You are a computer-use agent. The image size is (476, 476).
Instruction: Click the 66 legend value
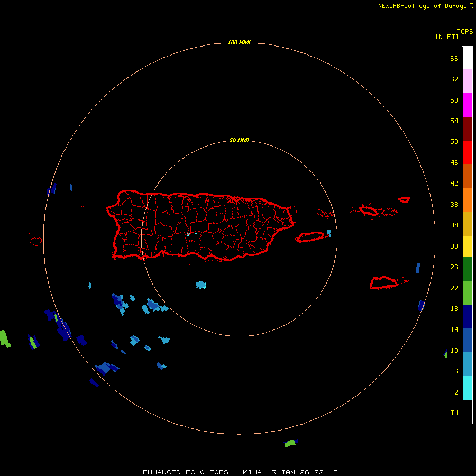[454, 58]
